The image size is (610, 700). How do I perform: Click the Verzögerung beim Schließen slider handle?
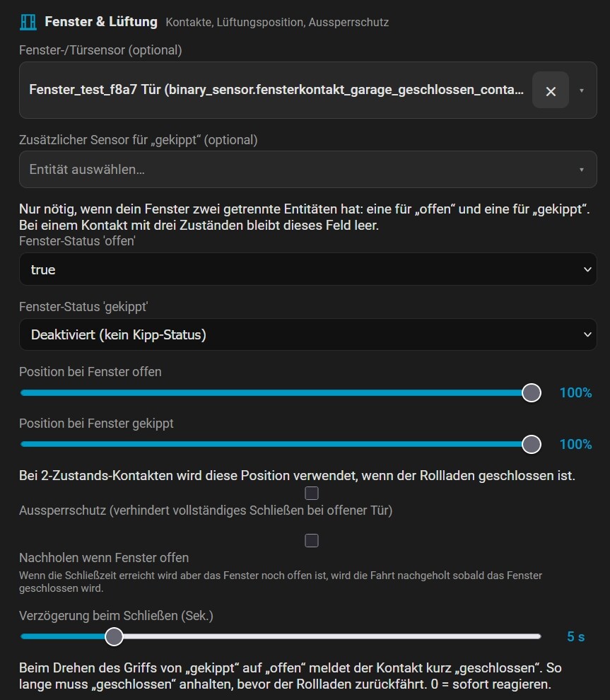click(114, 636)
